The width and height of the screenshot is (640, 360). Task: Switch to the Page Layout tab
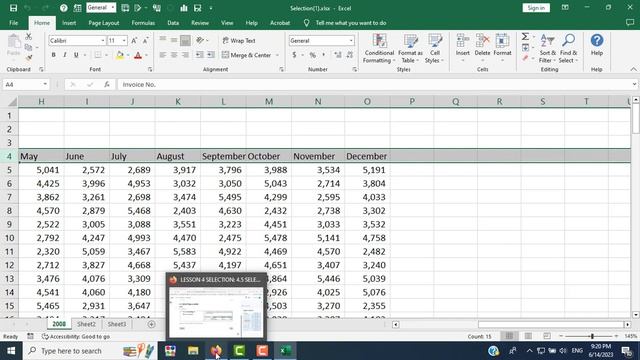pyautogui.click(x=104, y=23)
